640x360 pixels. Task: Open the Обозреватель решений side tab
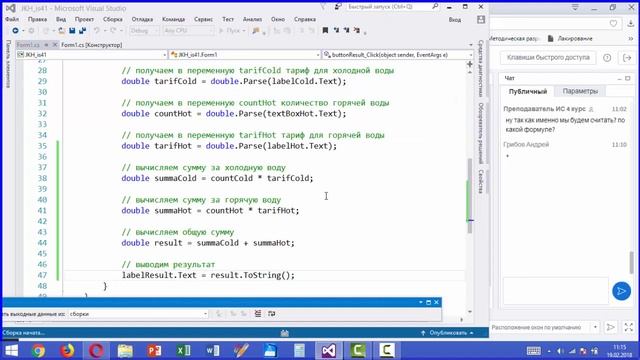click(x=481, y=133)
